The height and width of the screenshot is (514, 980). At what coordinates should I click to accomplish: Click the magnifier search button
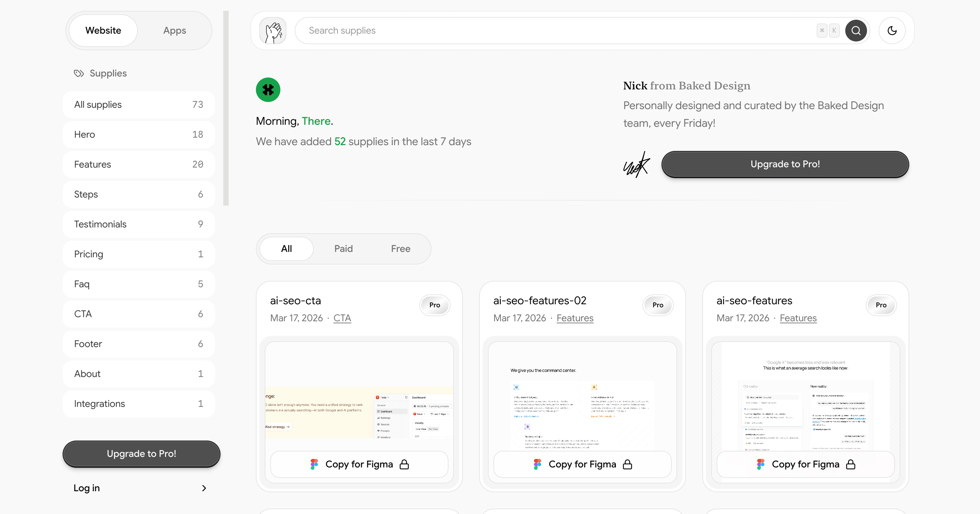point(855,30)
